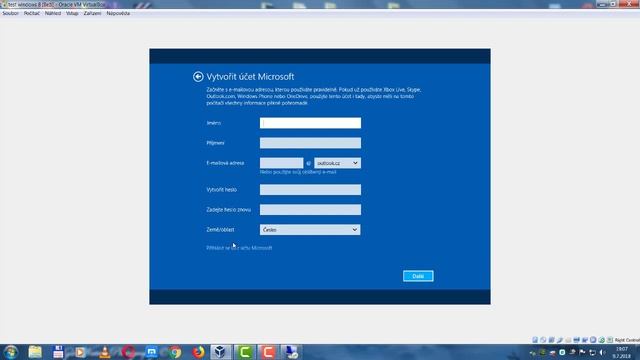The width and height of the screenshot is (640, 360).
Task: Click the optical disc indicator in VirtualBox status bar
Action: coord(543,340)
